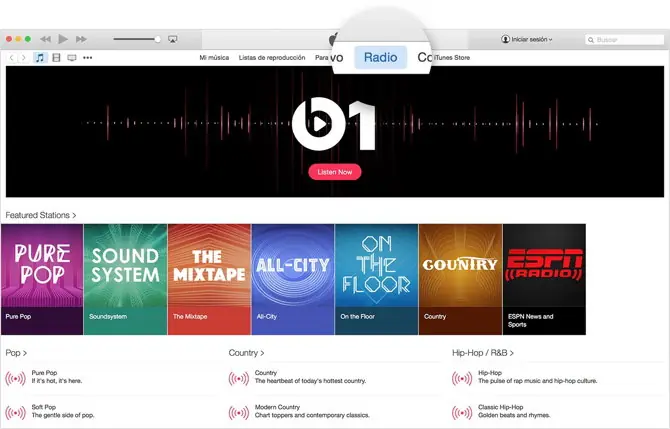Click the search magnifier icon

[591, 40]
